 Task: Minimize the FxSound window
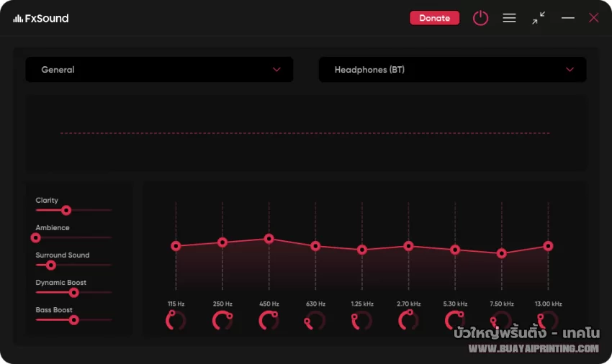(568, 19)
